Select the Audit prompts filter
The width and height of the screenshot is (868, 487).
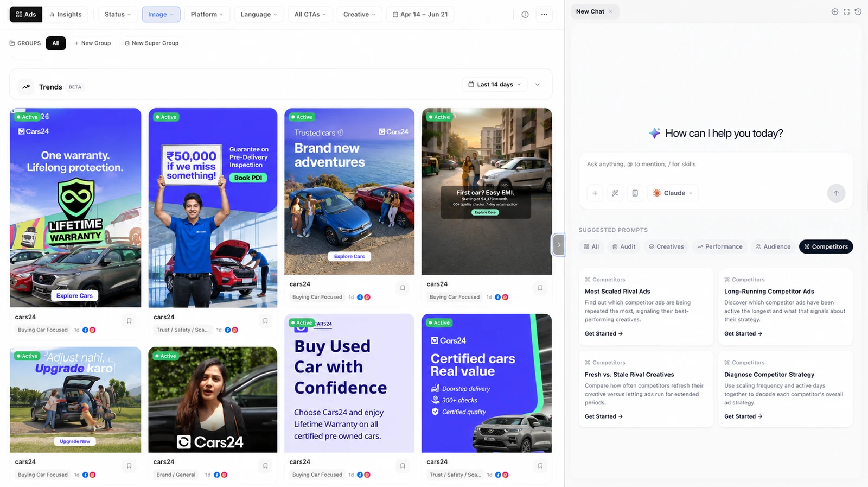(x=624, y=246)
